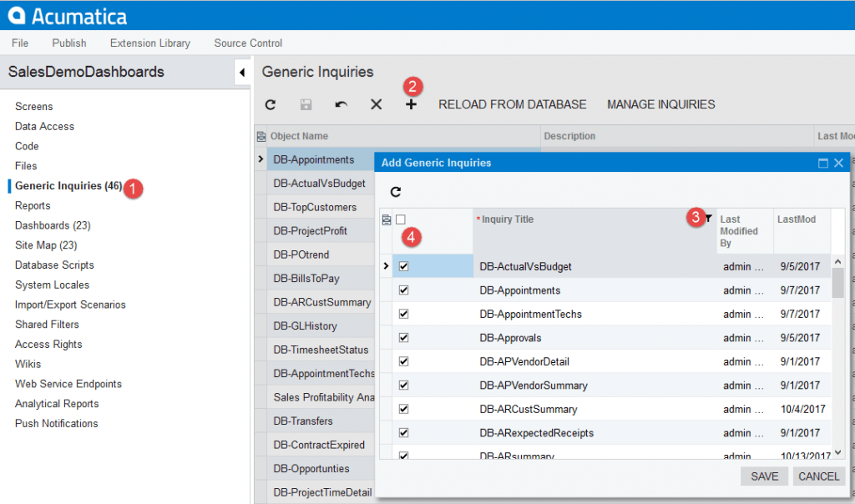
Task: Refresh the Add Generic Inquiries dialog list
Action: (x=396, y=192)
